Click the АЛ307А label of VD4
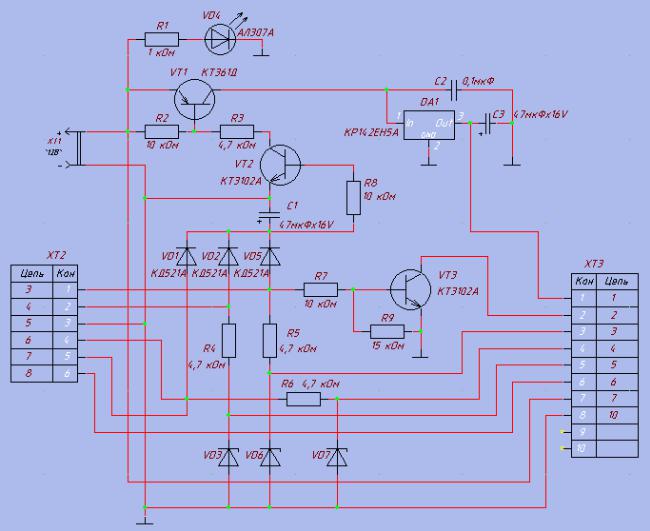 pyautogui.click(x=255, y=32)
